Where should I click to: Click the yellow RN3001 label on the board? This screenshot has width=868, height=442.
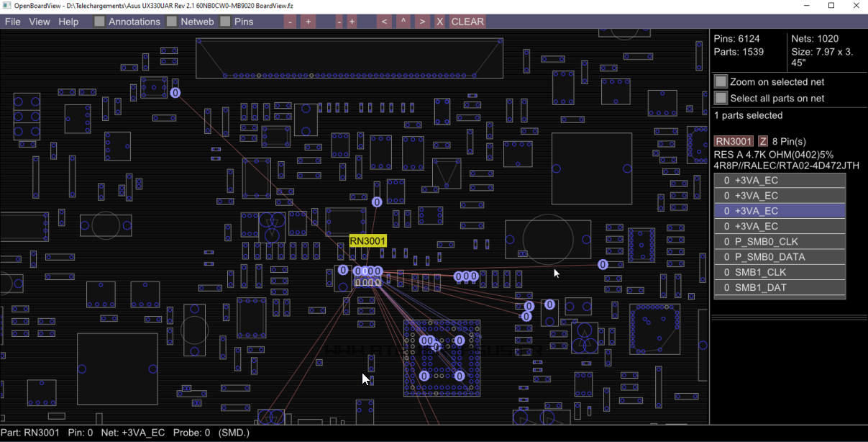[367, 241]
